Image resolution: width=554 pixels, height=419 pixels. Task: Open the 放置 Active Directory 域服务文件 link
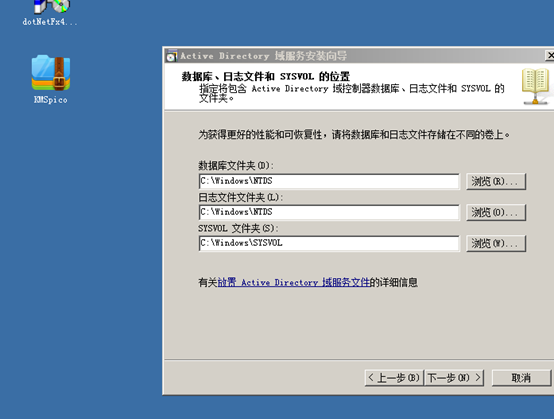click(x=294, y=283)
